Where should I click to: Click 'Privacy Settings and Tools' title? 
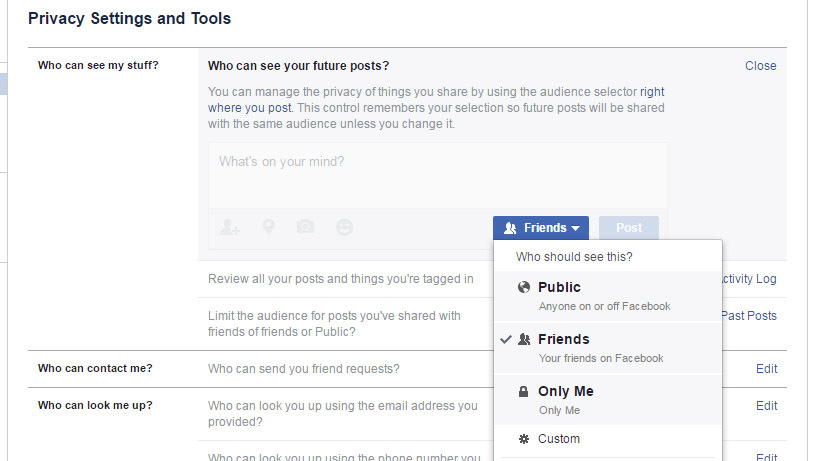pos(129,18)
